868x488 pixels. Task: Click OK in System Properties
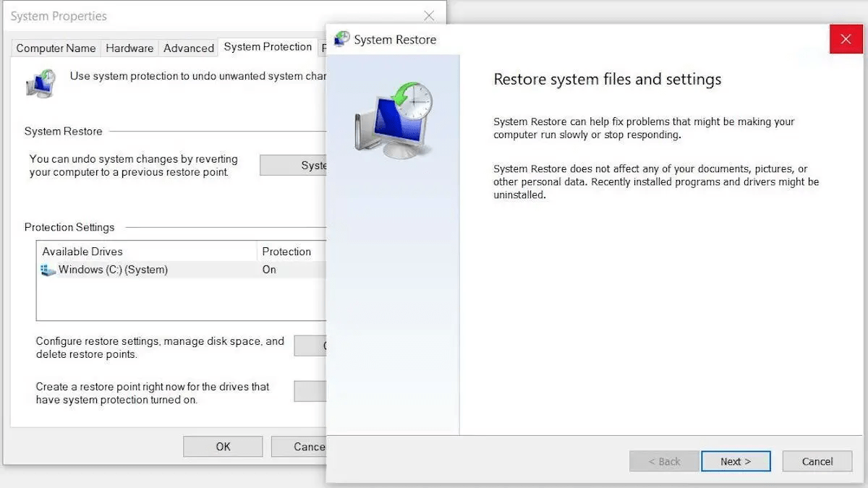(223, 446)
